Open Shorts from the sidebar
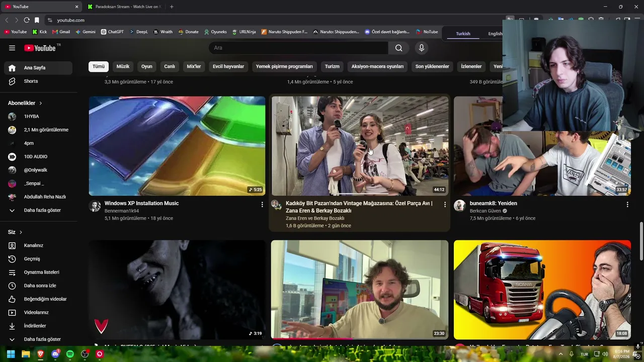644x362 pixels. click(x=38, y=81)
